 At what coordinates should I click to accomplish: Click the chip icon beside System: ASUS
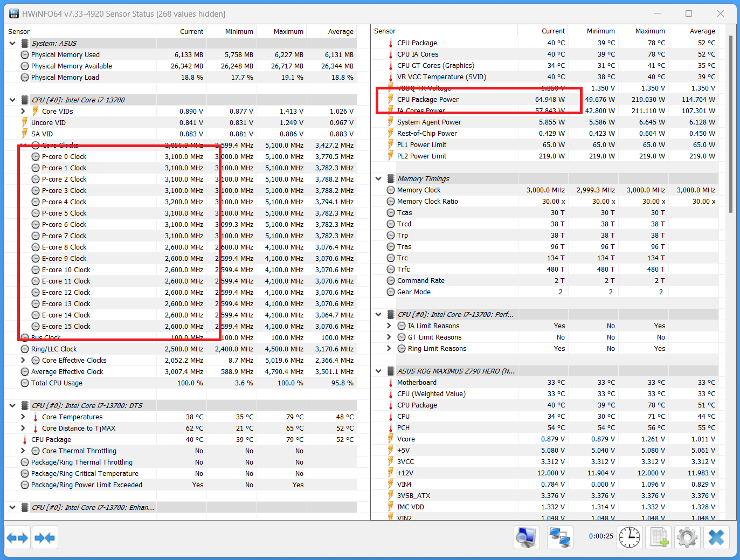click(x=25, y=43)
